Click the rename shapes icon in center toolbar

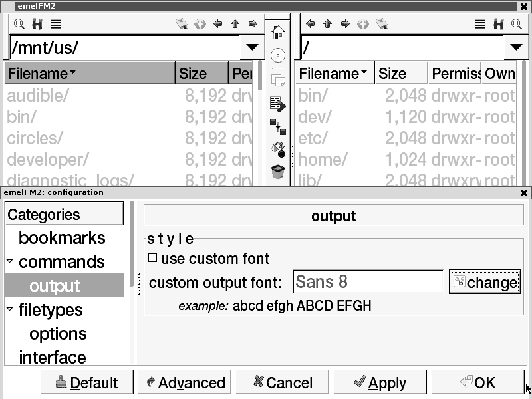(278, 150)
